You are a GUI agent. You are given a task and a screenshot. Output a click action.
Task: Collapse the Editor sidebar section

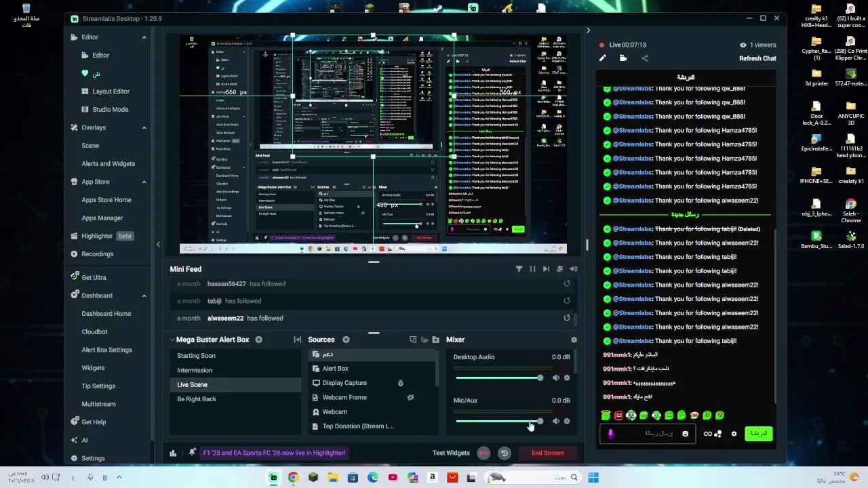click(x=144, y=37)
